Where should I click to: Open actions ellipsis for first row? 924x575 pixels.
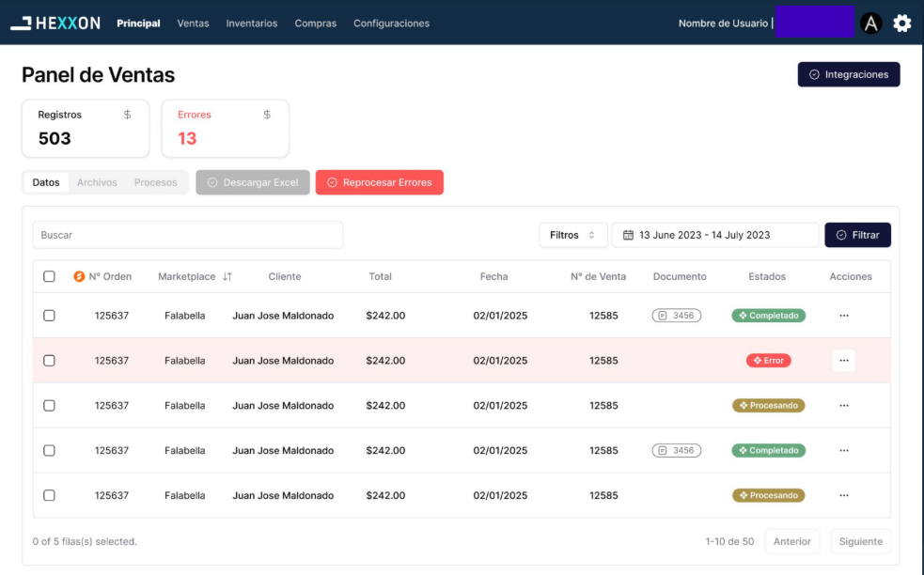click(843, 316)
